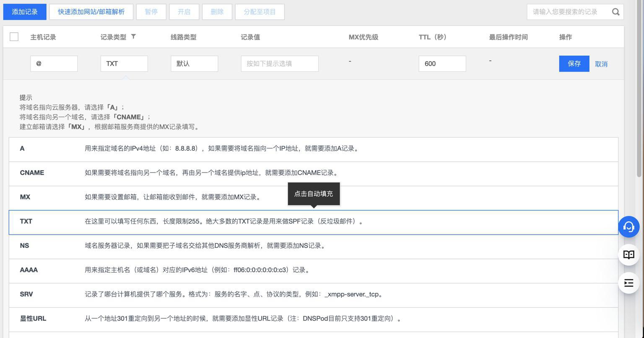
Task: Click the 最后操作时间 column header
Action: click(x=508, y=37)
